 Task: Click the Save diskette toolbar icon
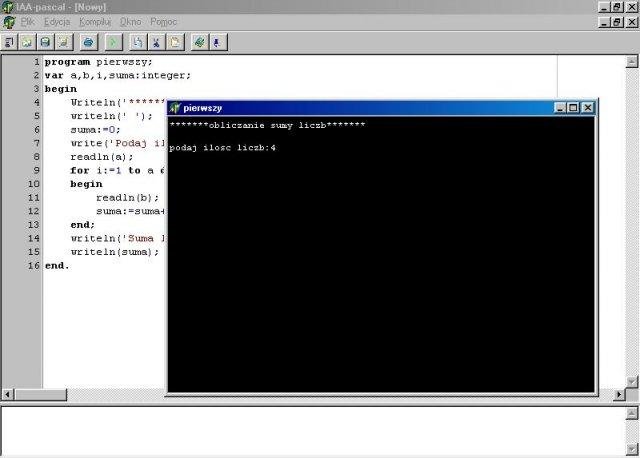45,42
